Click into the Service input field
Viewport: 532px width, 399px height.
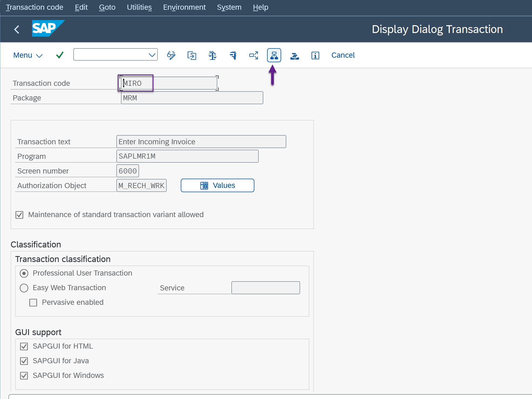click(265, 288)
